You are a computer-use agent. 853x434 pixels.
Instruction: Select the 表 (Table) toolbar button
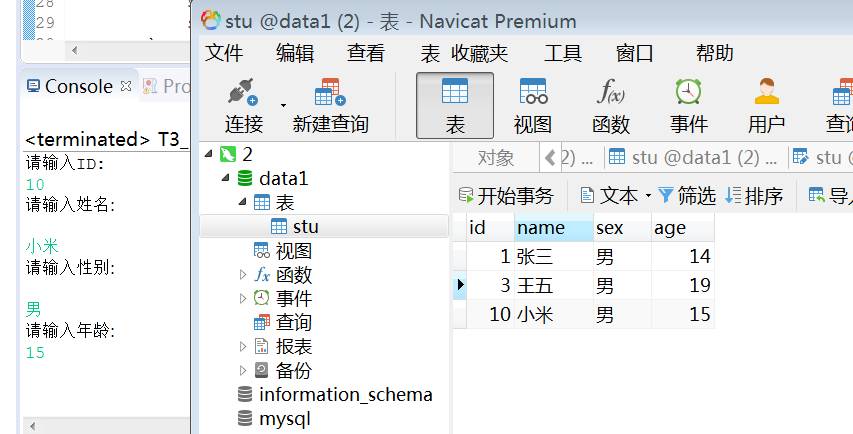tap(455, 106)
